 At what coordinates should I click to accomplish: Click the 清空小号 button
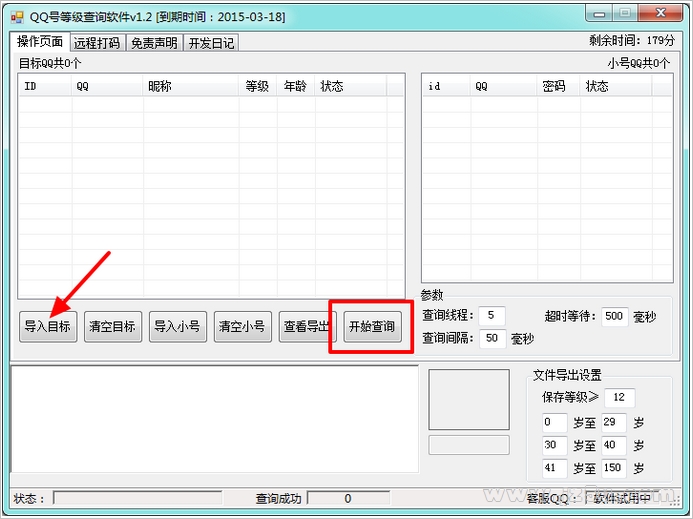pyautogui.click(x=243, y=327)
